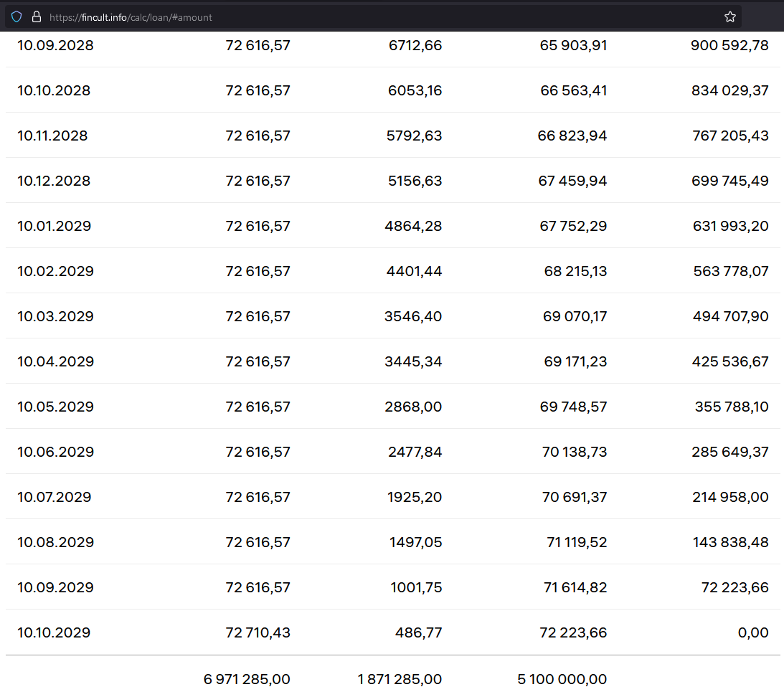Bookmark this page with the star icon

click(x=729, y=16)
